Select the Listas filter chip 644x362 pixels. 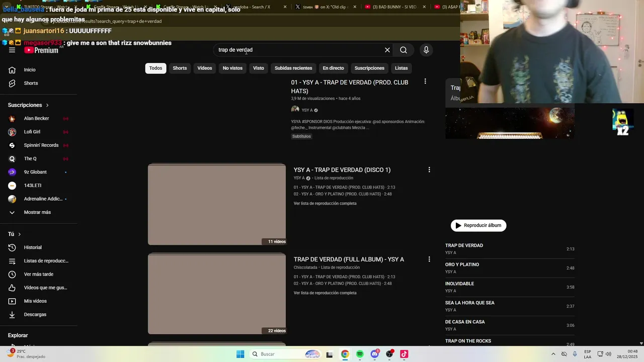(401, 68)
